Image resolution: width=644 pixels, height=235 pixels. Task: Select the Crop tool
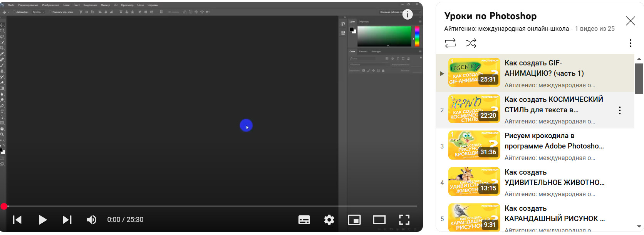coord(2,48)
